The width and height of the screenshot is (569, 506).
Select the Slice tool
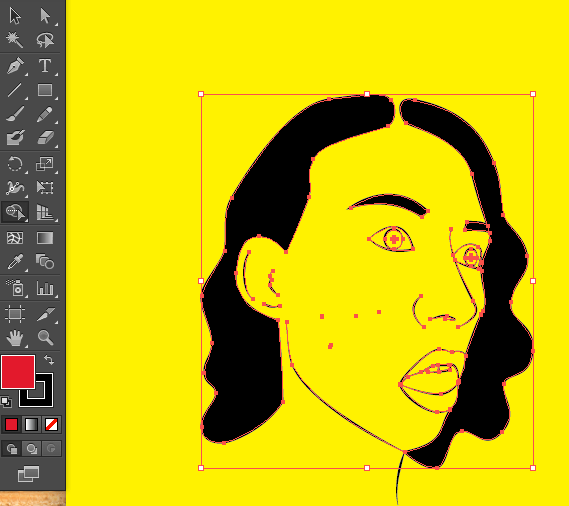click(x=45, y=314)
